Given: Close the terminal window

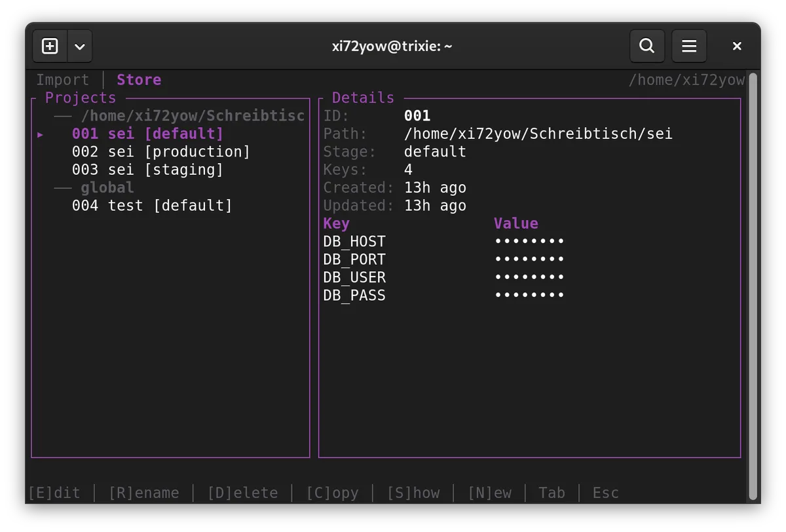Looking at the screenshot, I should point(737,46).
